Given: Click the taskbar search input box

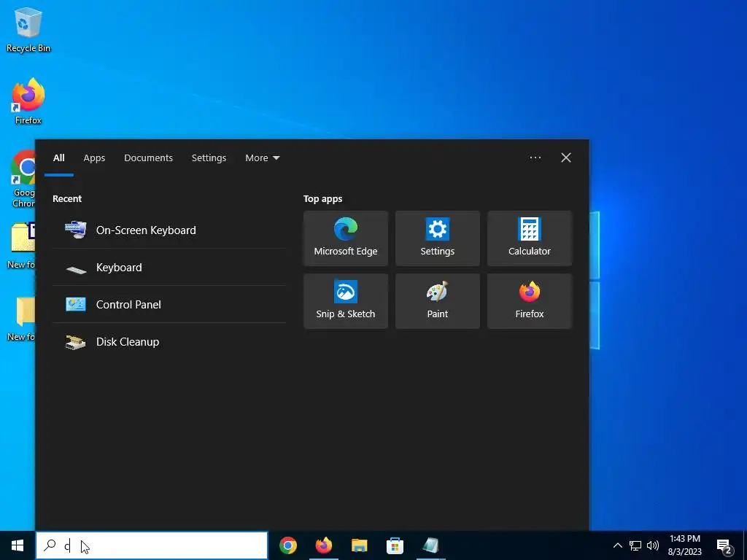Looking at the screenshot, I should pos(152,545).
